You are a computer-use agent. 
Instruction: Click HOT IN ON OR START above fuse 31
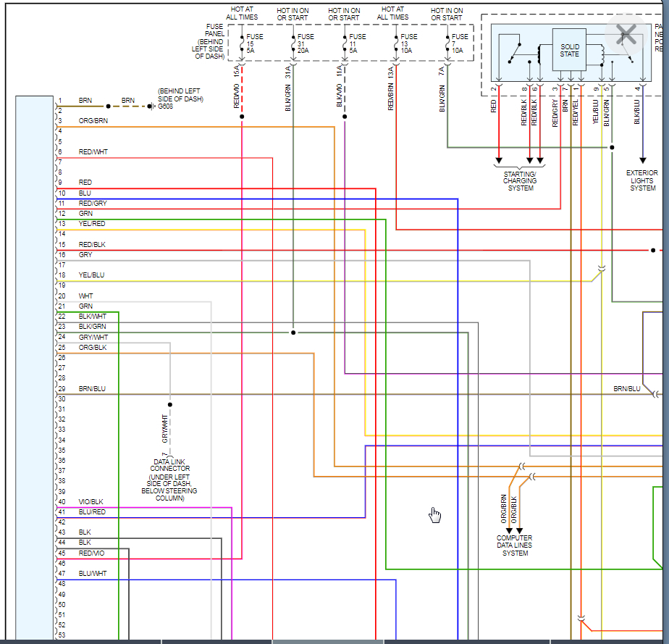(293, 14)
